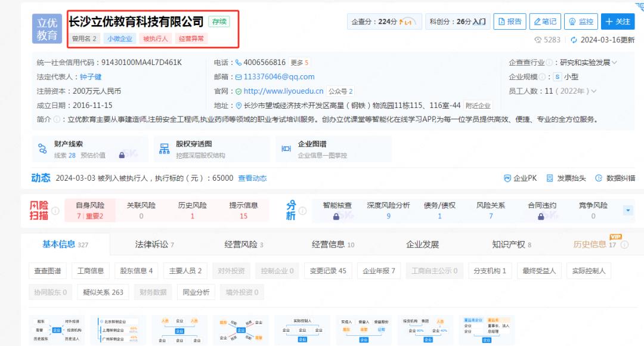Image resolution: width=644 pixels, height=346 pixels.
Task: Click the 企查分 224分 score badge
Action: pos(384,22)
